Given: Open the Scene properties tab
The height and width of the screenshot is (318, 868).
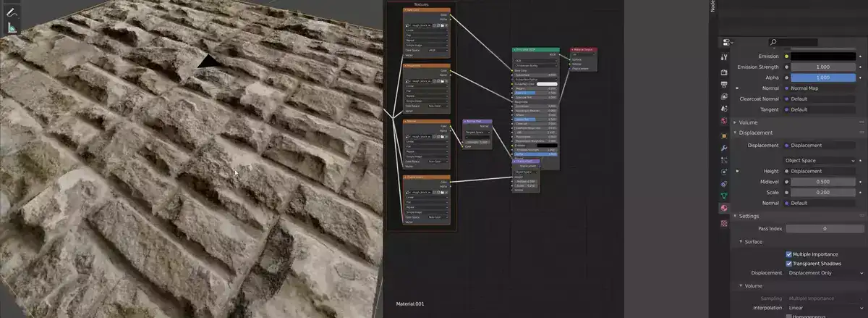Looking at the screenshot, I should tap(724, 109).
